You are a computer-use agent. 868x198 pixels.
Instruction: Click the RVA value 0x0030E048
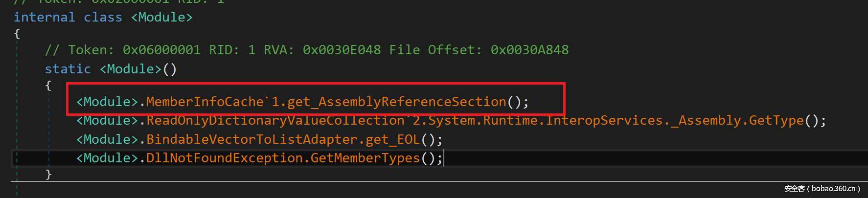(x=342, y=50)
